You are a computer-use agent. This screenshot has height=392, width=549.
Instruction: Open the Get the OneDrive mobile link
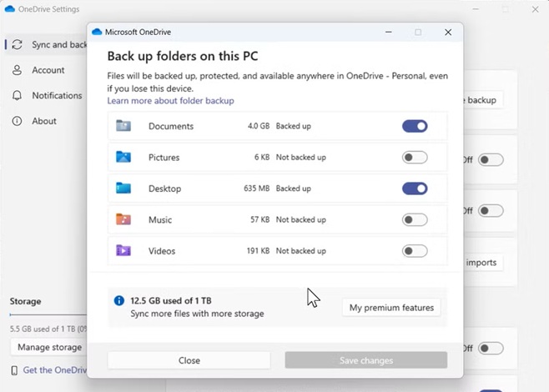click(55, 370)
